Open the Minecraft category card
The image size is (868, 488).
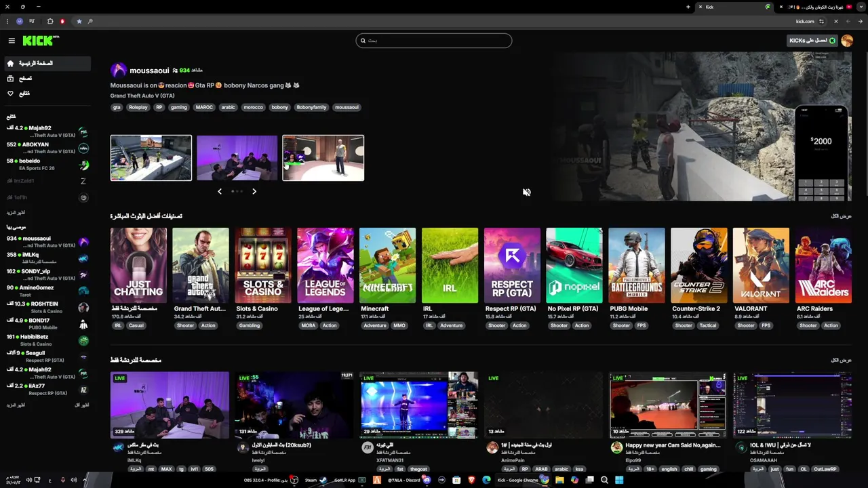pyautogui.click(x=388, y=265)
